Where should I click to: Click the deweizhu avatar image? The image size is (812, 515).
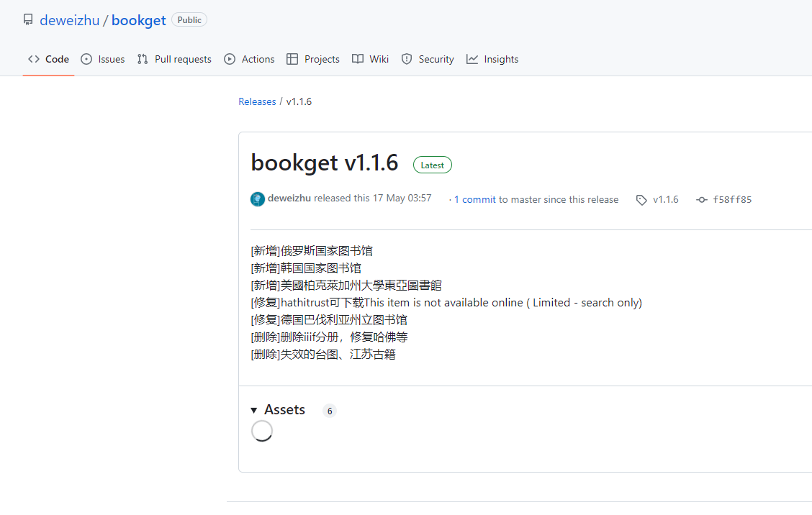(258, 199)
